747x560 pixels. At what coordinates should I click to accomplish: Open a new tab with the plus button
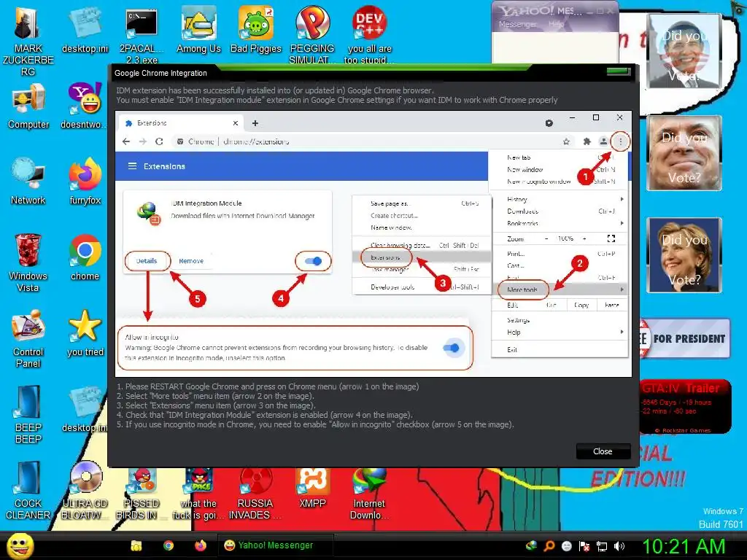[255, 123]
